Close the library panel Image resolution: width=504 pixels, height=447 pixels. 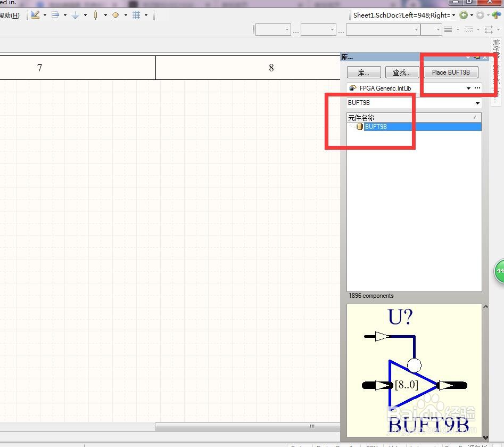[485, 58]
